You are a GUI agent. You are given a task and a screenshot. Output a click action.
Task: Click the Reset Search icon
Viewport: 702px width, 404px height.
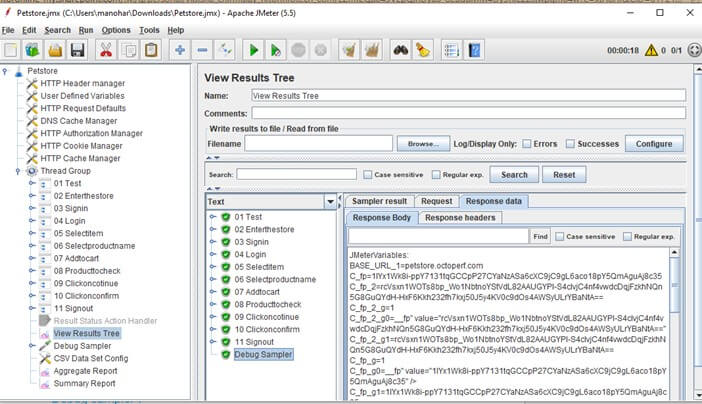[x=423, y=50]
